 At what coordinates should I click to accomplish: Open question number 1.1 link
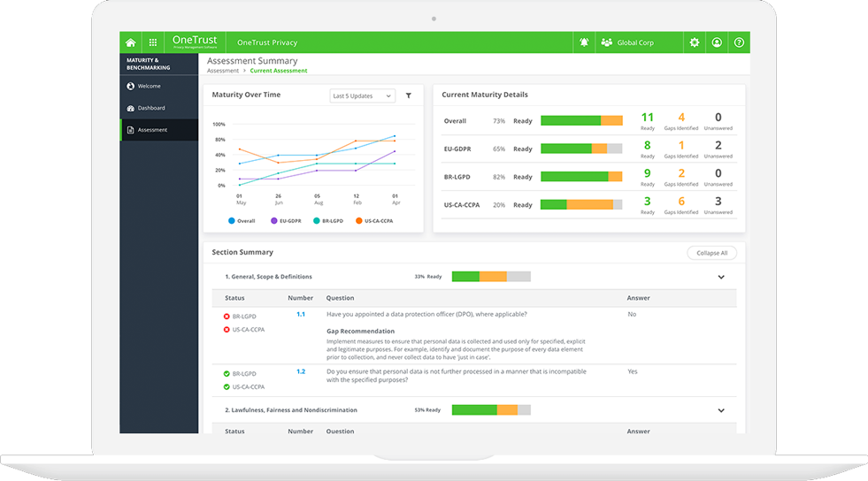(x=301, y=314)
